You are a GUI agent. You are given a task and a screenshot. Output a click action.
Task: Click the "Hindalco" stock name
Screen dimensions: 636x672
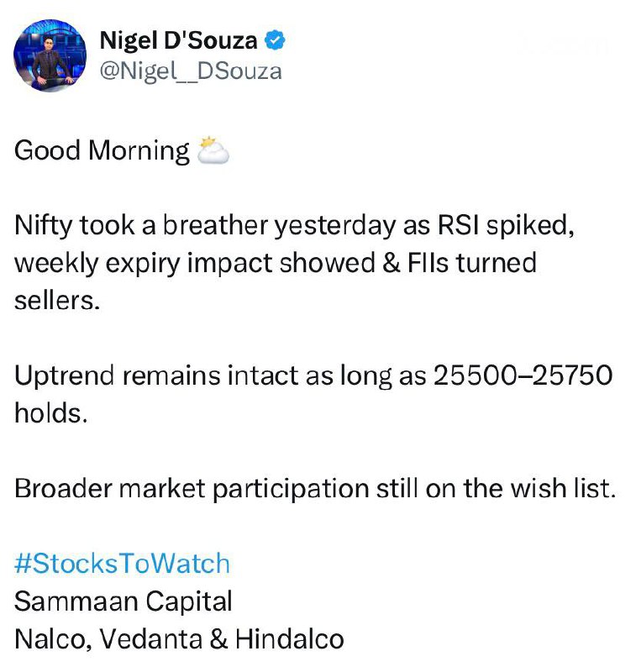pos(290,638)
